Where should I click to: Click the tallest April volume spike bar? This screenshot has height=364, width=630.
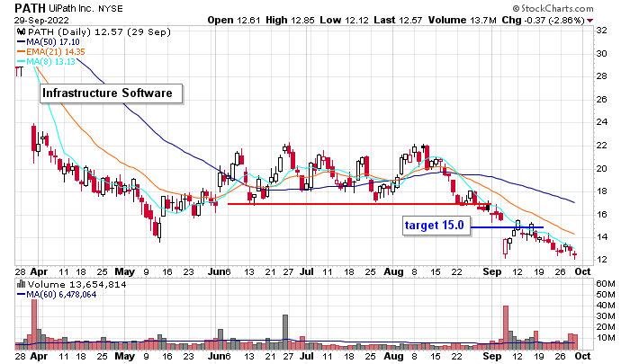(x=34, y=324)
